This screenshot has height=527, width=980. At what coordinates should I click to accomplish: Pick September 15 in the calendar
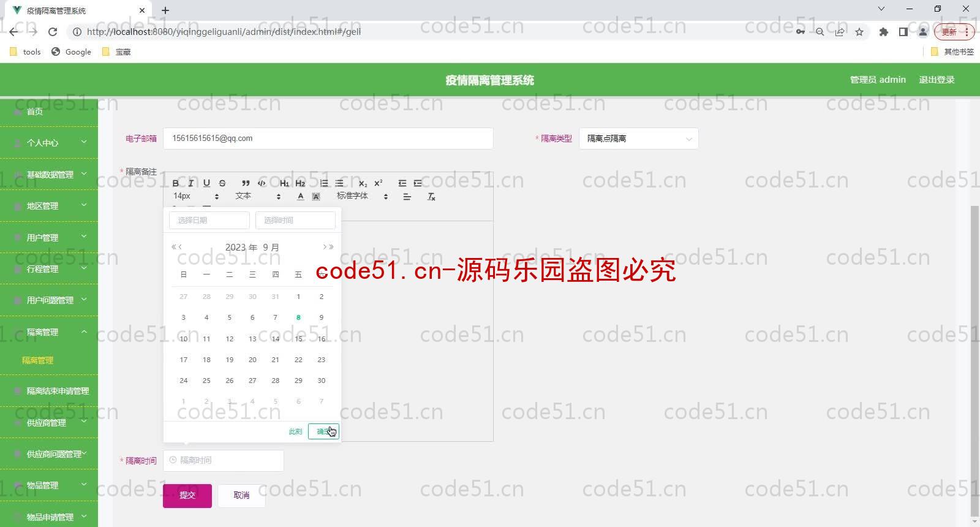(298, 339)
